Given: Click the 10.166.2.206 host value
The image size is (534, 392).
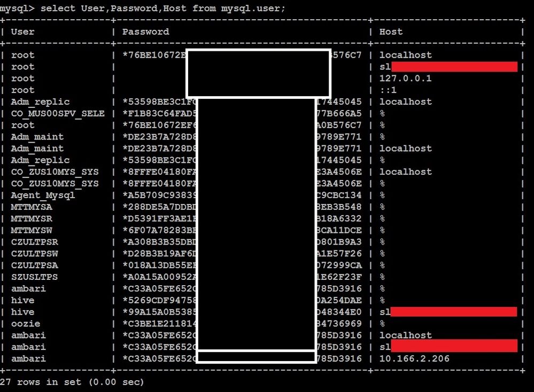Looking at the screenshot, I should [414, 359].
